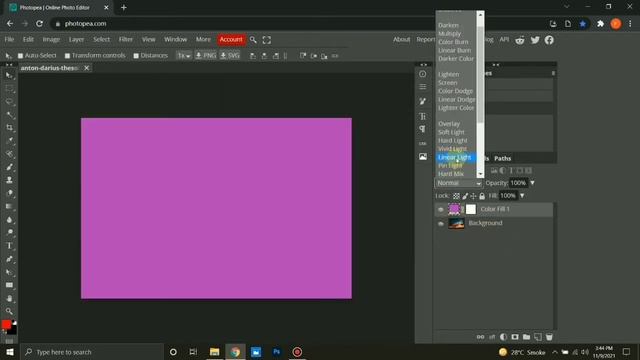Delete layer with the trash icon
640x360 pixels.
(549, 337)
